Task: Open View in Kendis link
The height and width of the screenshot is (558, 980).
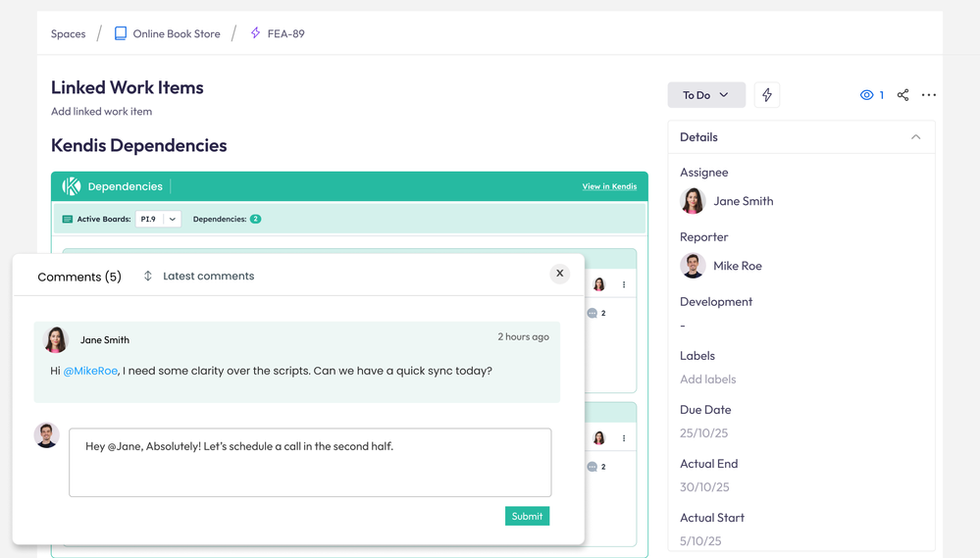Action: pyautogui.click(x=609, y=186)
